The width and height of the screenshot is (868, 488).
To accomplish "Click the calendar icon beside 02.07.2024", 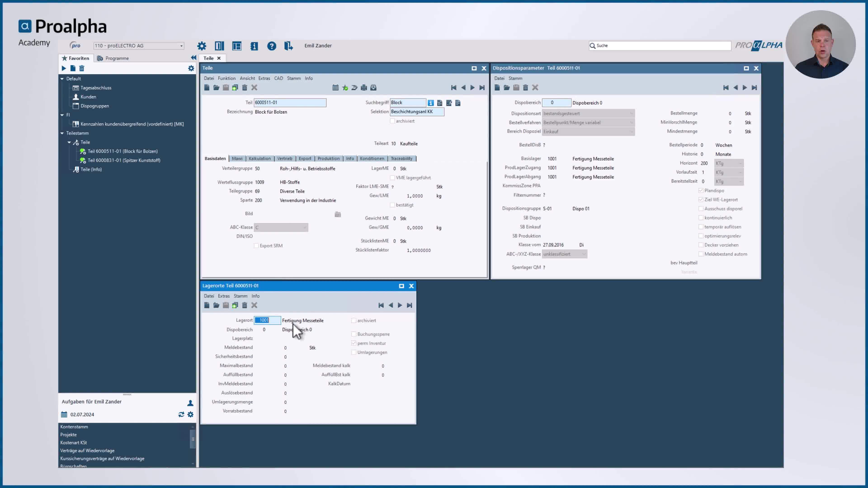I will pyautogui.click(x=64, y=414).
